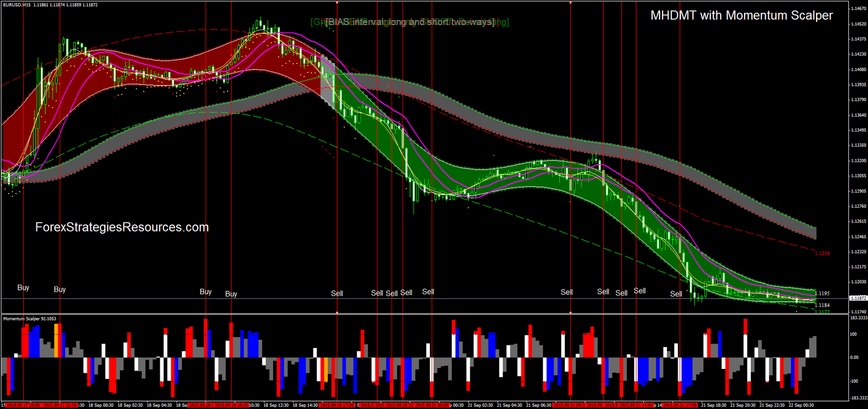Click the 1.12760 price axis value
Image resolution: width=868 pixels, height=409 pixels.
(858, 206)
